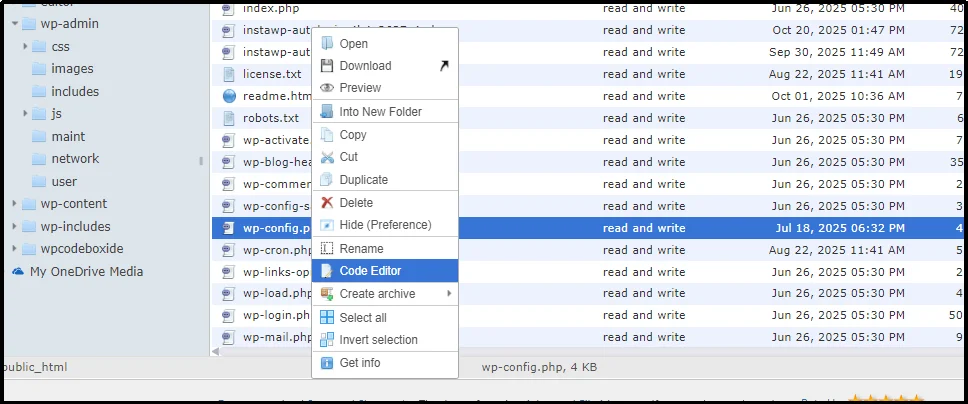Expand the js folder arrow

point(25,114)
